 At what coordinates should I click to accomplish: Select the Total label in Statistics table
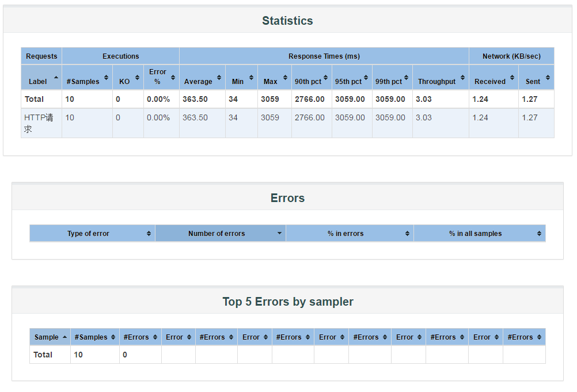click(34, 99)
